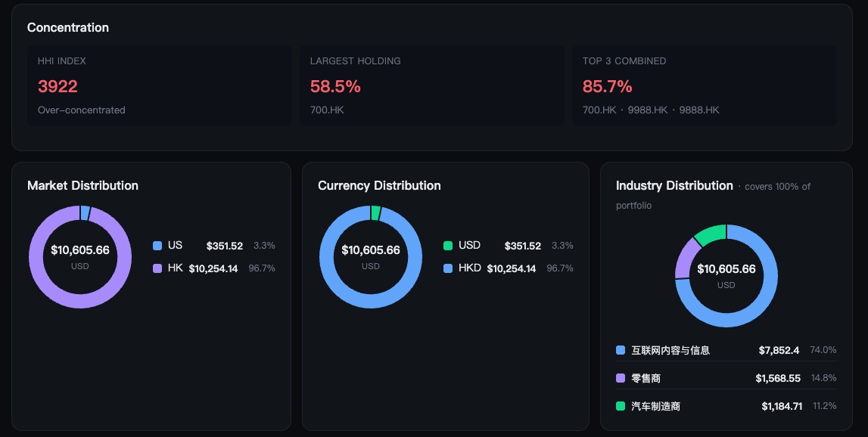Select the 58.5% largest holding value
This screenshot has width=868, height=437.
point(335,86)
